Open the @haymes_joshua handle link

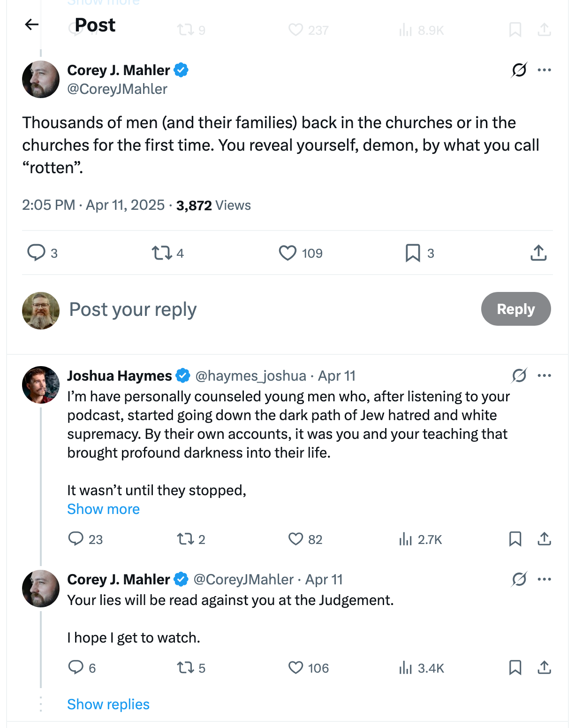point(250,375)
